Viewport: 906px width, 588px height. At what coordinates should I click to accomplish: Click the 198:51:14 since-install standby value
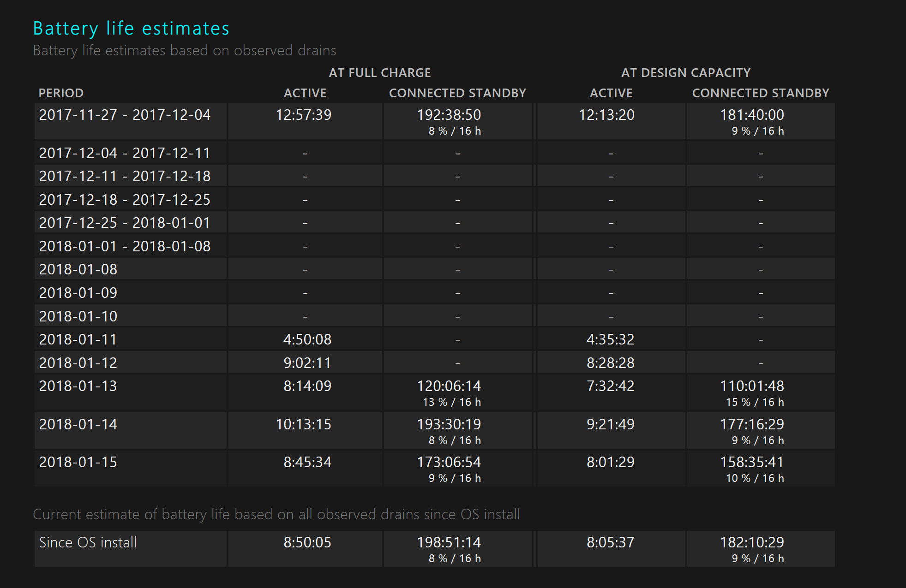click(x=449, y=542)
